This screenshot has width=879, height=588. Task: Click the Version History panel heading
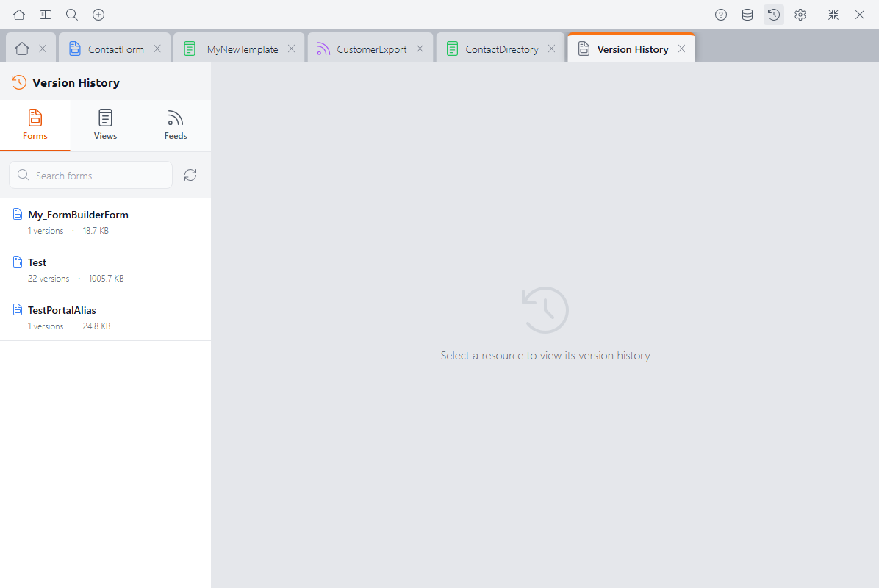[76, 82]
